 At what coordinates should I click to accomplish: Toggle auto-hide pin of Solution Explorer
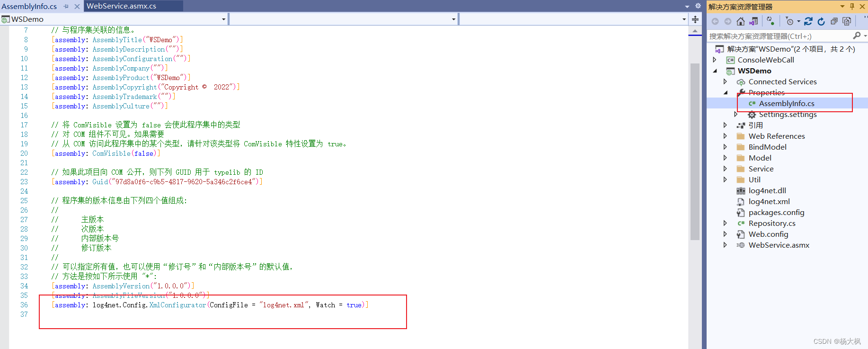852,7
